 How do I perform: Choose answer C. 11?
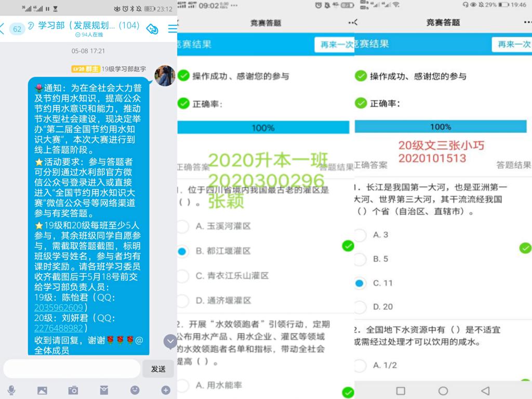pyautogui.click(x=360, y=283)
